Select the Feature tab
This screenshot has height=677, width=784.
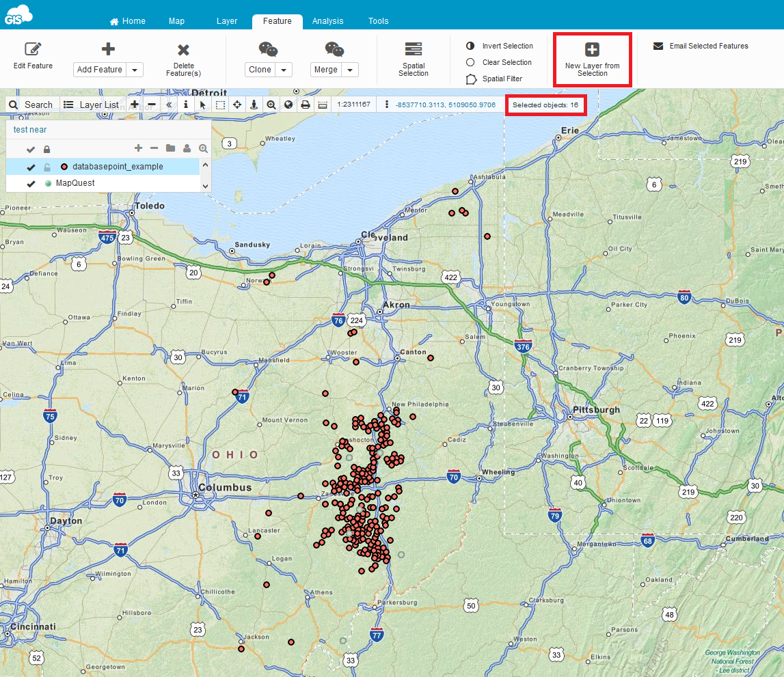click(x=277, y=21)
